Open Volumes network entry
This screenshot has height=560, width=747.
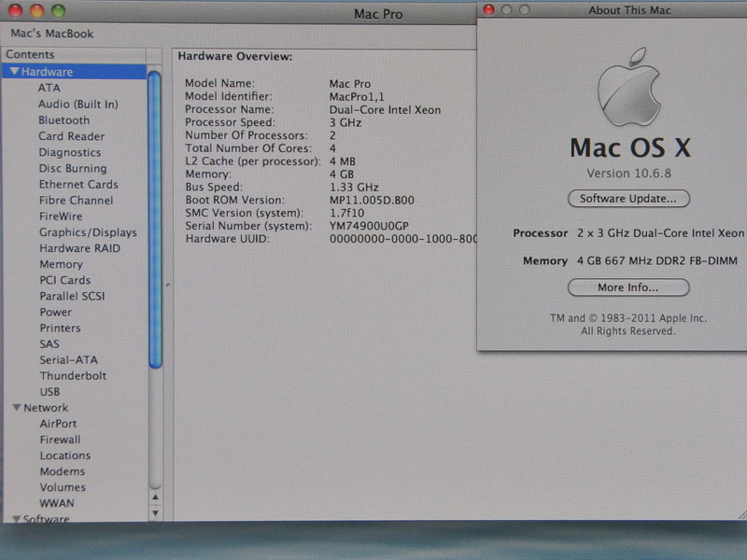[x=63, y=487]
